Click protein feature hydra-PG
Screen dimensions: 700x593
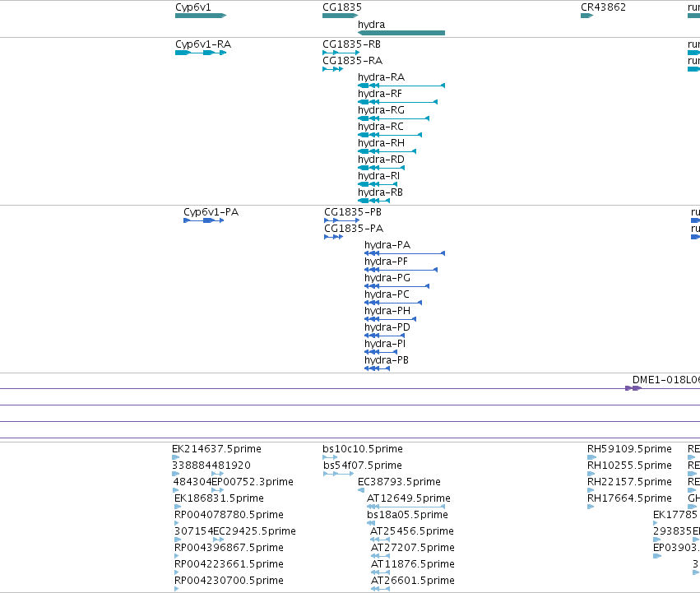pos(396,286)
